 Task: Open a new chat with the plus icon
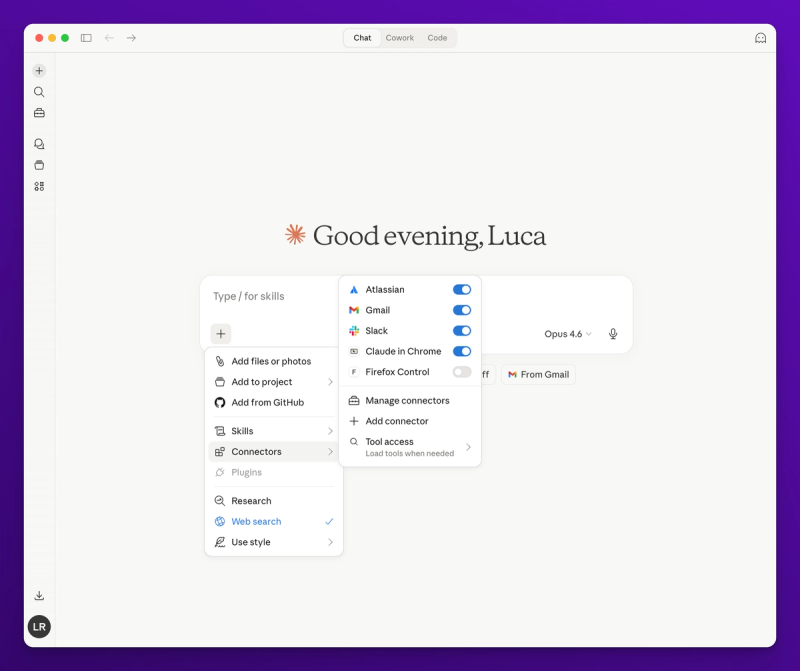38,70
